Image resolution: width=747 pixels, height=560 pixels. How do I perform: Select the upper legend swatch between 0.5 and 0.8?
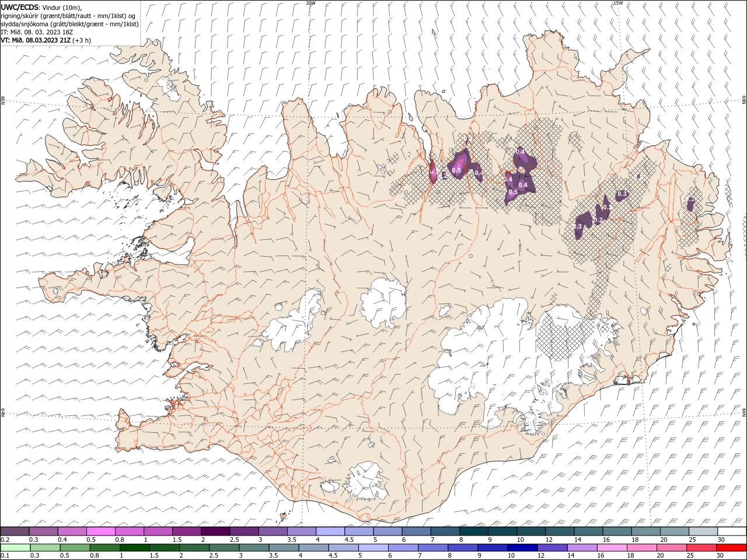(101, 531)
